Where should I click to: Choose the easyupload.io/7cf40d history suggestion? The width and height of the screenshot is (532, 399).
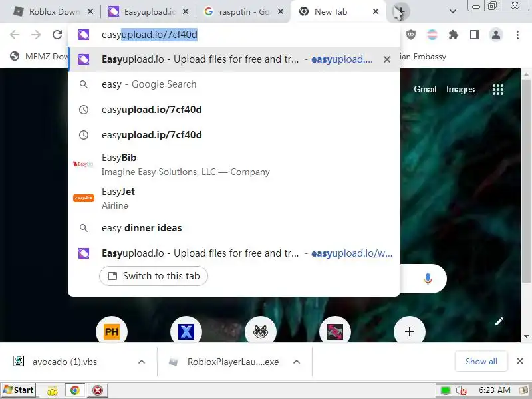(x=234, y=110)
